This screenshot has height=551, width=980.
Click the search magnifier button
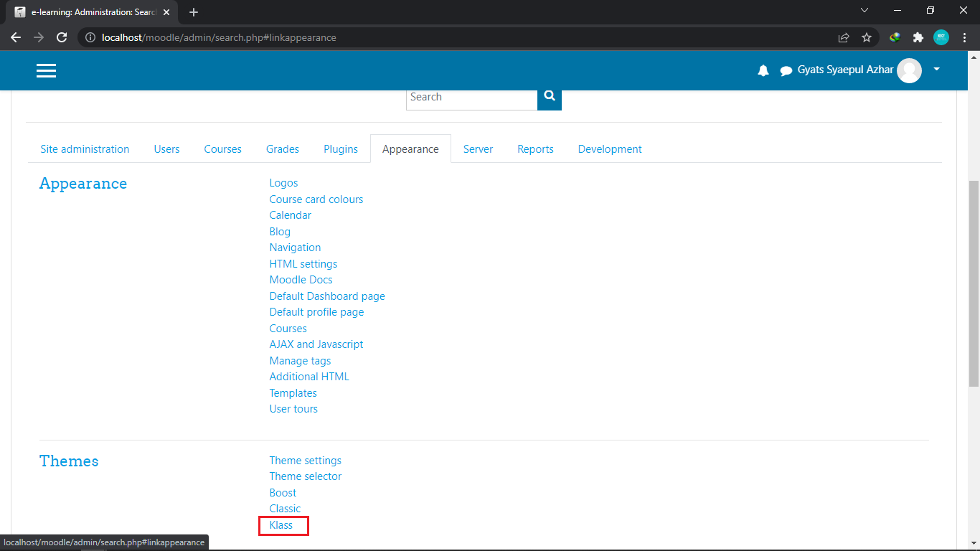(x=550, y=96)
